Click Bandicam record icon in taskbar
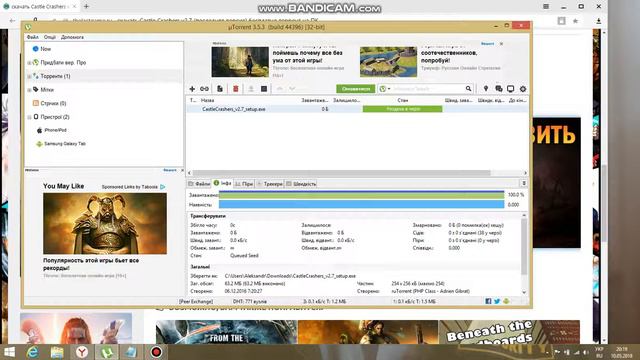Screen dimensions: 640x360 (156, 352)
